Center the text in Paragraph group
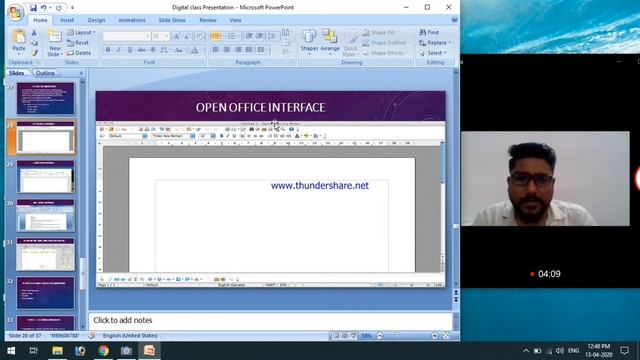This screenshot has height=360, width=640. point(227,49)
